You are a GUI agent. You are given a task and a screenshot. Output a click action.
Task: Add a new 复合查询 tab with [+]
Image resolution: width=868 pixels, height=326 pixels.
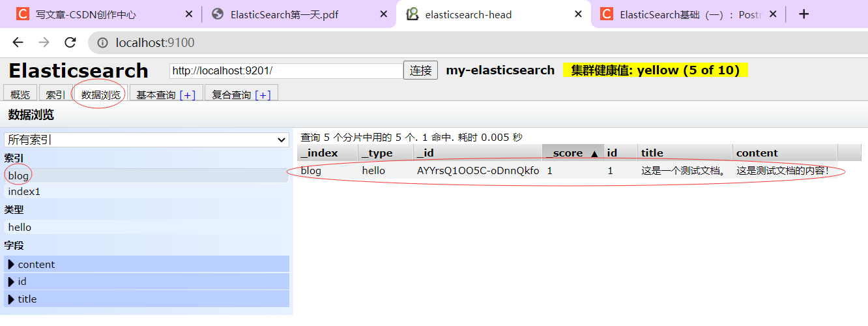(x=263, y=95)
